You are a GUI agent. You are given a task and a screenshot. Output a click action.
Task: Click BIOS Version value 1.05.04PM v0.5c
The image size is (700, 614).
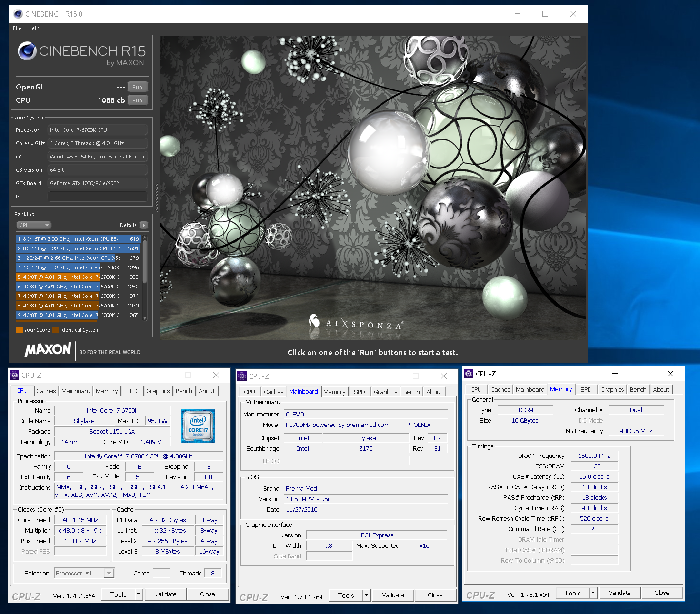click(366, 499)
